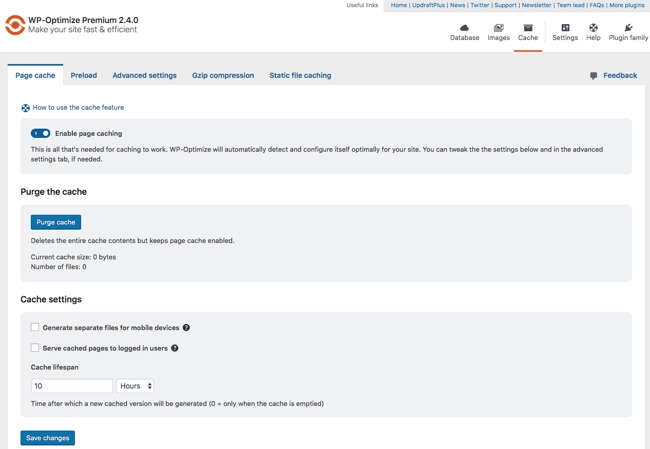Click the 'Purge the cache' heading
Image resolution: width=650 pixels, height=449 pixels.
tap(53, 192)
